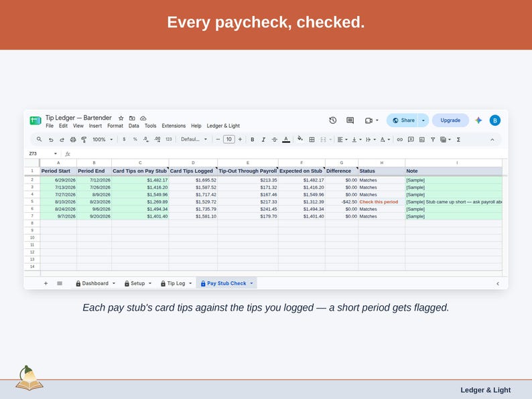Open the Ledger & Light menu
Image resolution: width=532 pixels, height=399 pixels.
click(x=223, y=126)
